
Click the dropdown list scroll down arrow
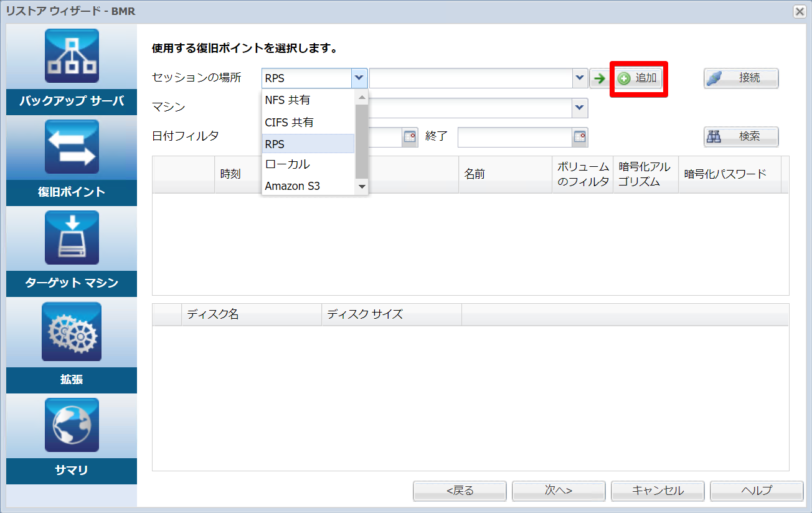point(361,186)
